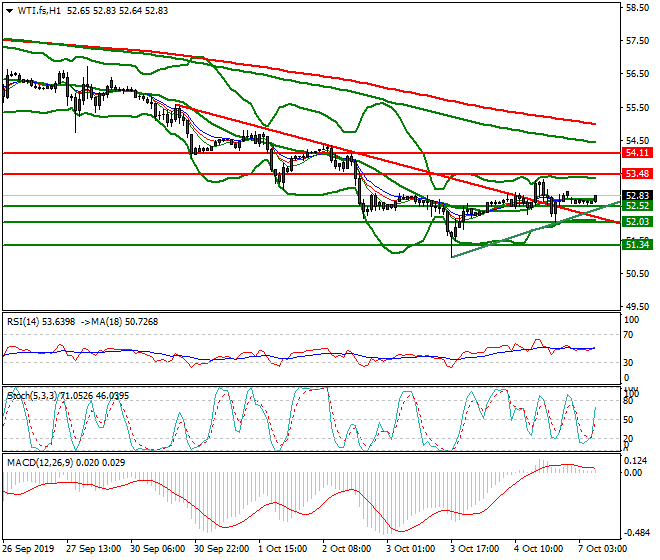Screen dimensions: 660x560
Task: Open the WTI.fs chart menu triangle
Action: click(x=10, y=11)
